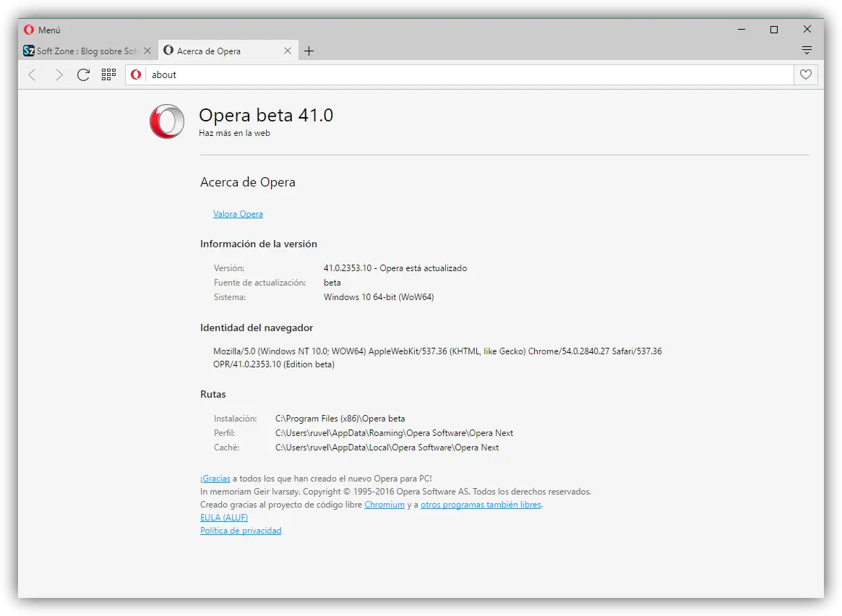Viewport: 842px width, 616px height.
Task: Open the Speed Dial grid
Action: click(x=108, y=74)
